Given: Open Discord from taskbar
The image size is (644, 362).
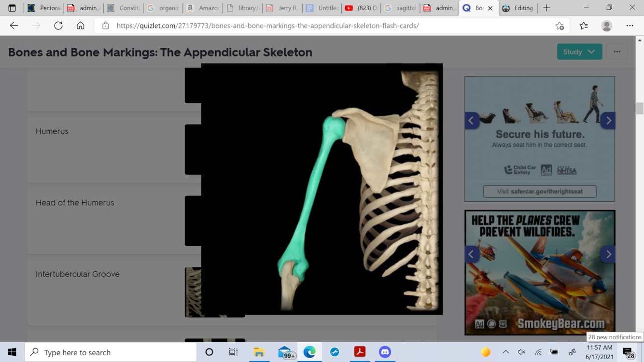Looking at the screenshot, I should [385, 352].
